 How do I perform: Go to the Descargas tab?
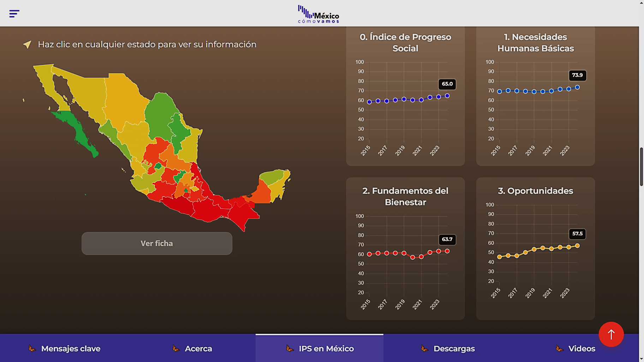(454, 349)
